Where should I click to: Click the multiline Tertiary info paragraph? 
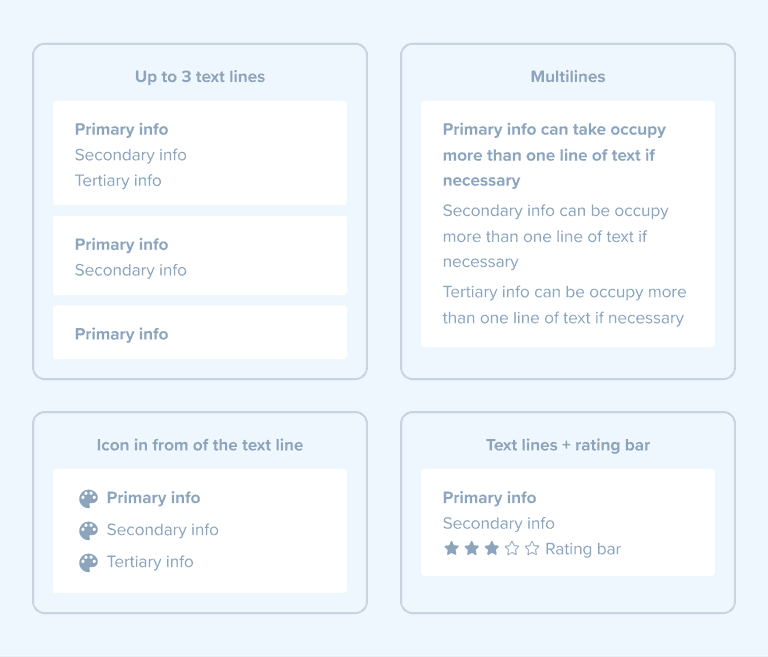click(x=564, y=305)
